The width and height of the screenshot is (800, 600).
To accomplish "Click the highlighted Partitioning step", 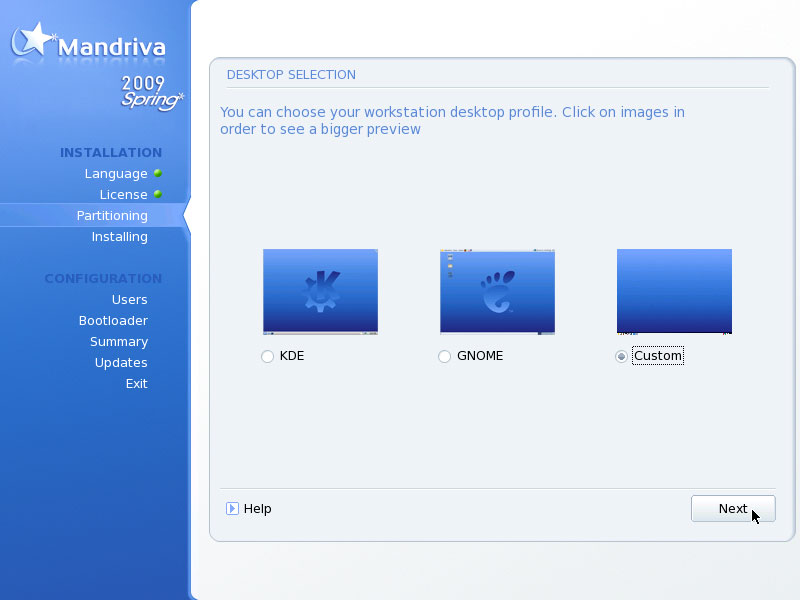I will (x=112, y=216).
